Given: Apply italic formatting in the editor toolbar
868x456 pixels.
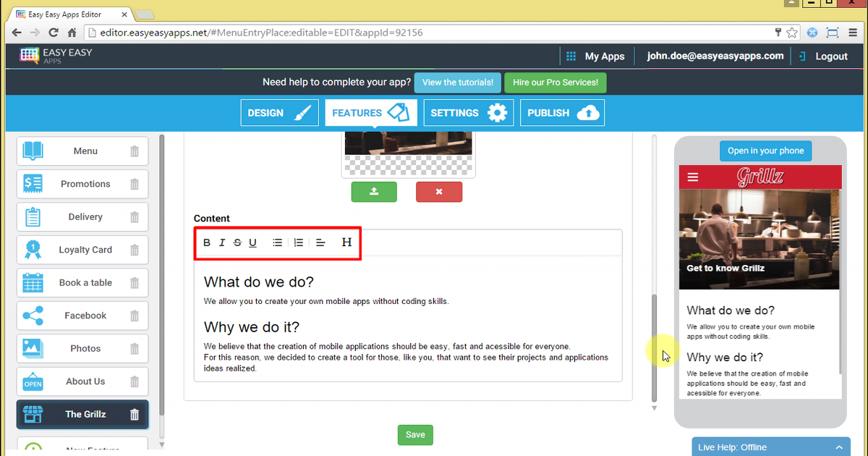Looking at the screenshot, I should click(x=222, y=242).
